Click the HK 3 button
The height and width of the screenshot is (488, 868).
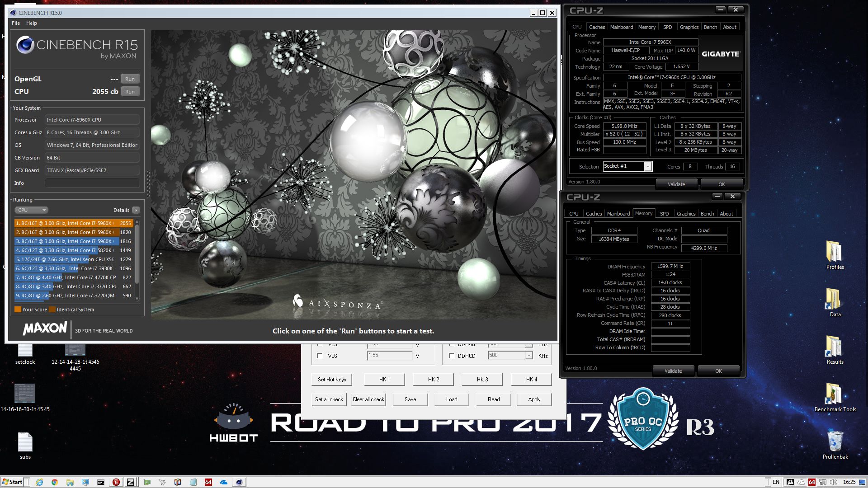[482, 380]
